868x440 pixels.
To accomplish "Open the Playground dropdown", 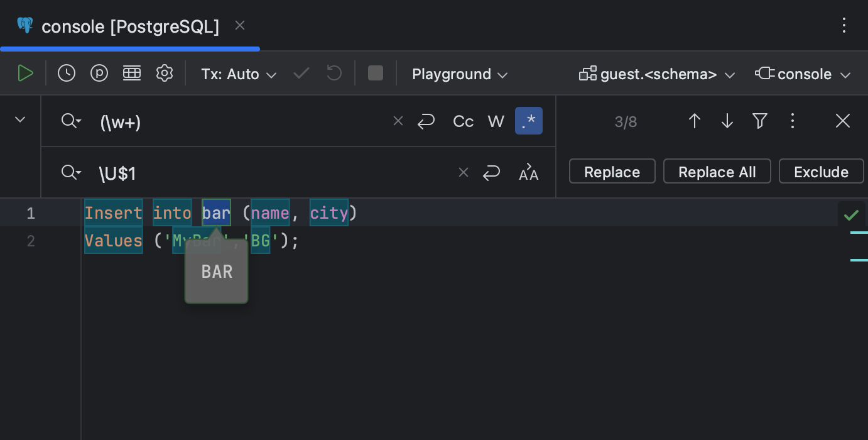I will click(x=459, y=74).
